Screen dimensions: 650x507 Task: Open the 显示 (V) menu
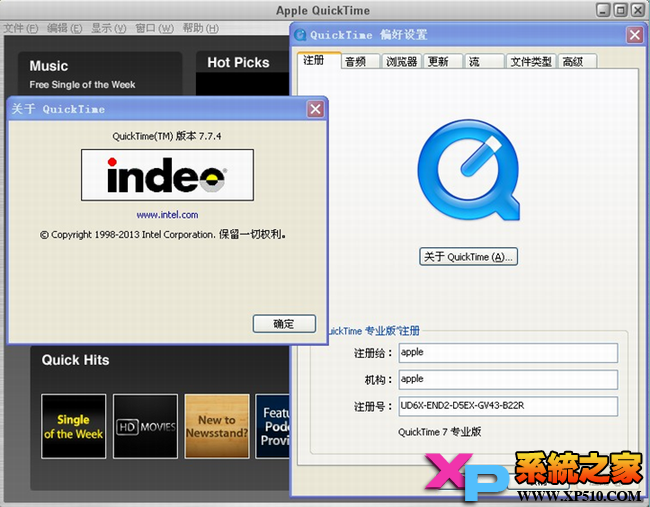coord(109,28)
